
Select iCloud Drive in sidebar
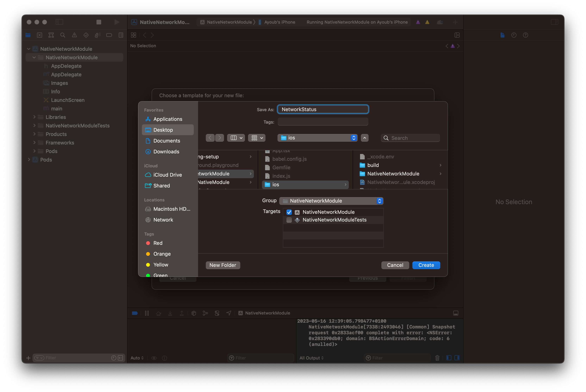click(x=168, y=175)
